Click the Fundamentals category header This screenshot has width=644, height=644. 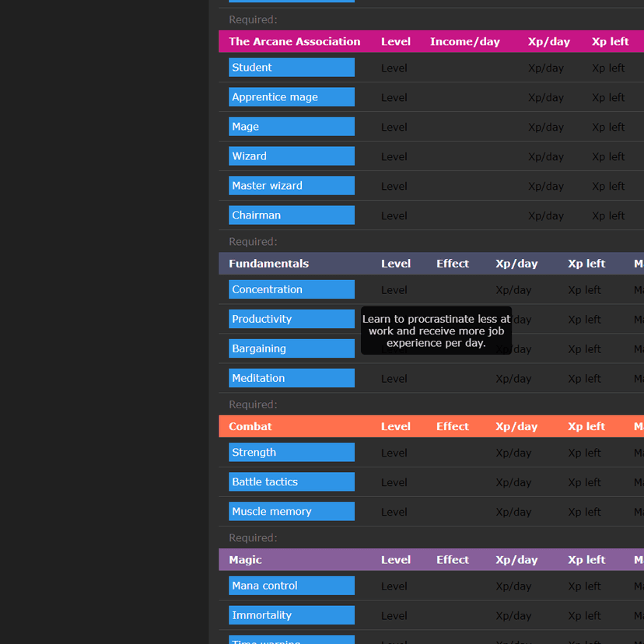pyautogui.click(x=268, y=264)
